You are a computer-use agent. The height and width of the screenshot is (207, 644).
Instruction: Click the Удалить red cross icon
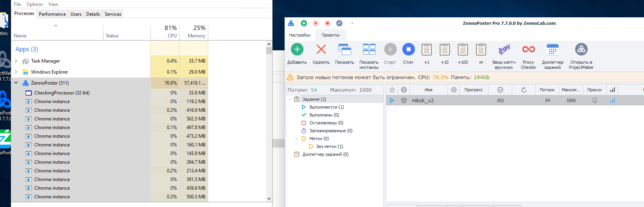(321, 49)
